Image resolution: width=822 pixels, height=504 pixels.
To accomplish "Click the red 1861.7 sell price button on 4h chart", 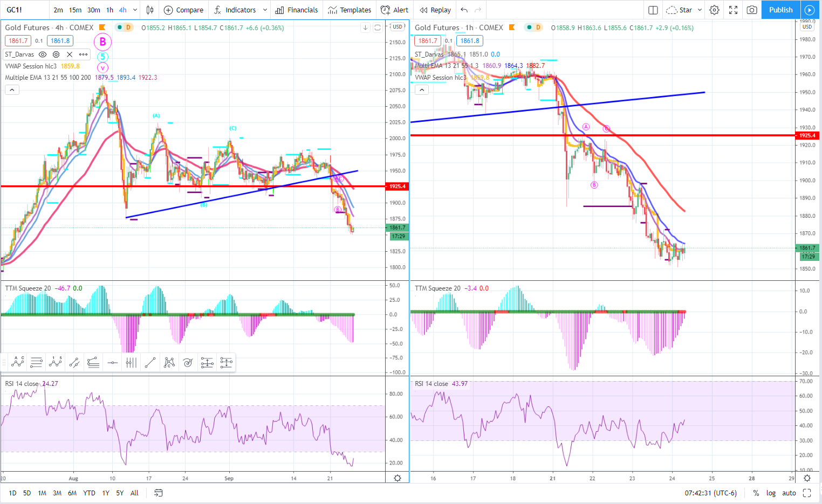I will pos(18,40).
